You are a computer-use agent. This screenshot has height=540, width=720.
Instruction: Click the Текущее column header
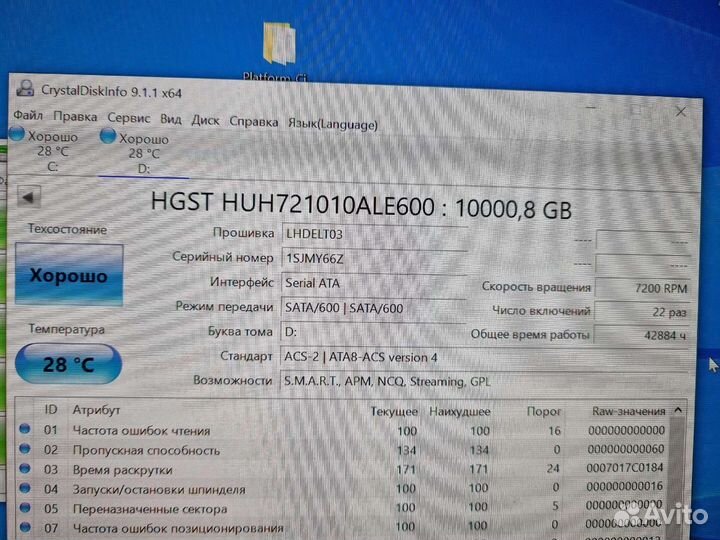click(x=394, y=411)
